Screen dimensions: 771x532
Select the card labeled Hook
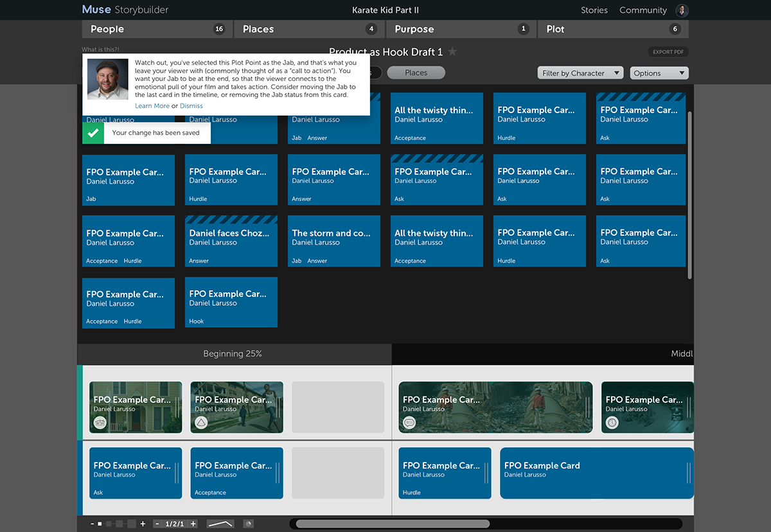[x=231, y=302]
